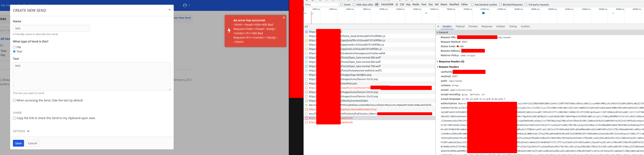Click the Create New Send button behind dialog

coord(183,18)
